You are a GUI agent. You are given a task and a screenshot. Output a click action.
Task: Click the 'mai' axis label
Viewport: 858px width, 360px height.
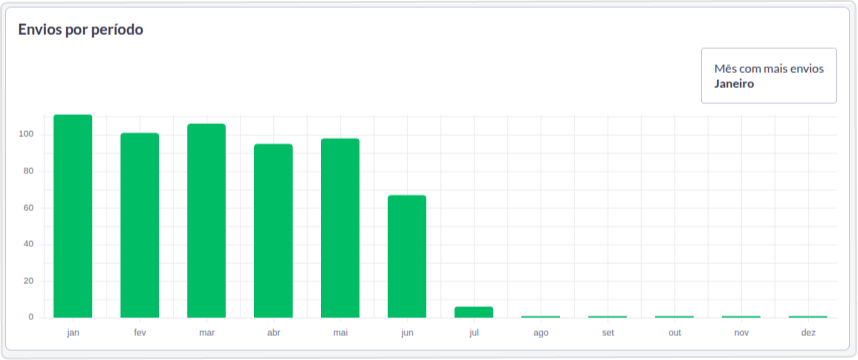(x=340, y=333)
